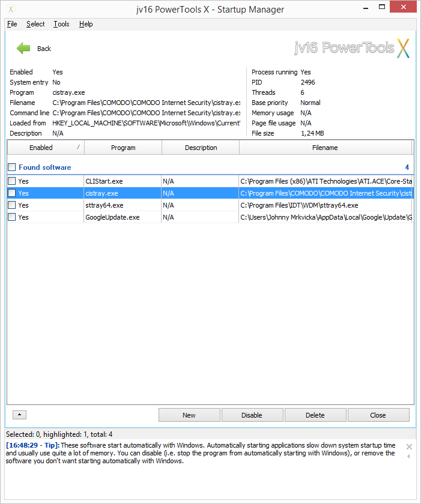
Task: Select the cistray.exe program cell in list
Action: click(123, 193)
